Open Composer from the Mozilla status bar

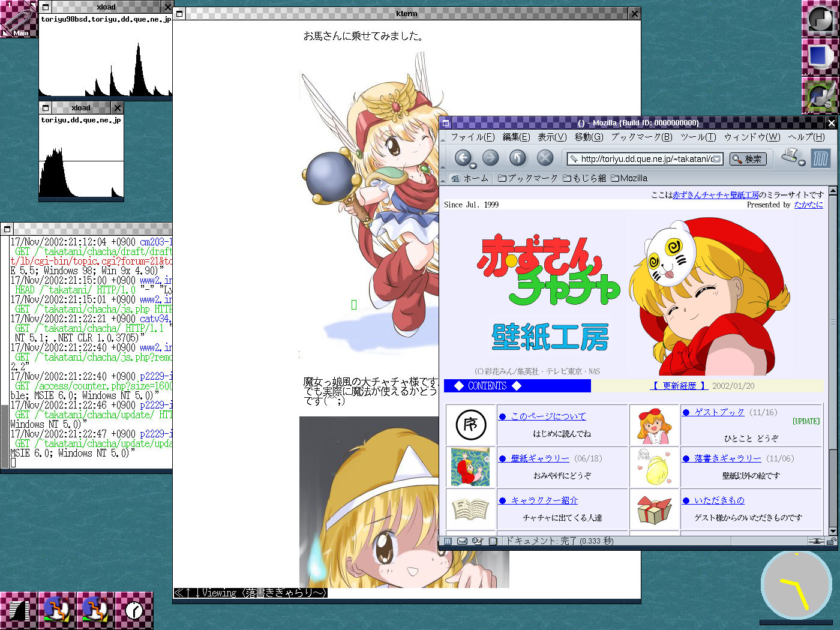[477, 541]
